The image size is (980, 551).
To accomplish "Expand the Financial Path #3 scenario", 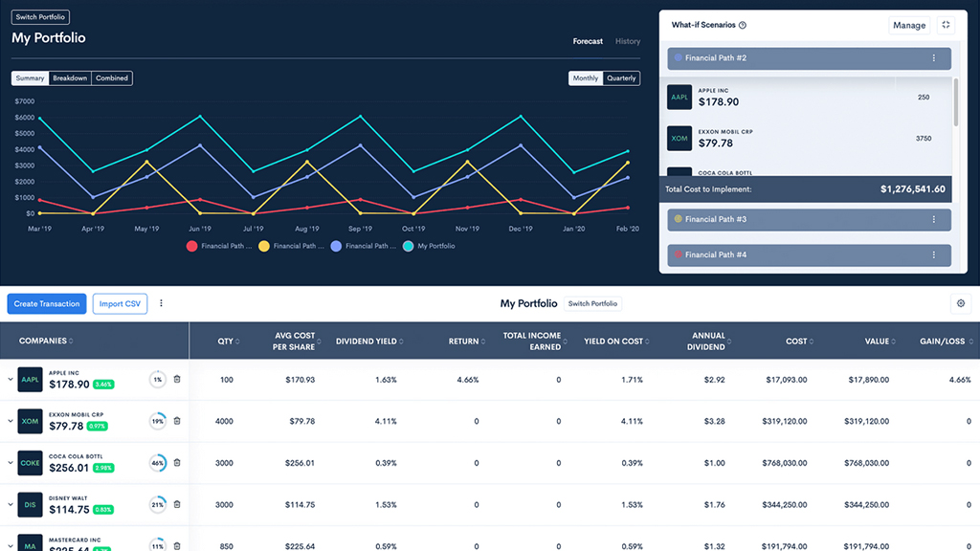I will click(x=716, y=220).
